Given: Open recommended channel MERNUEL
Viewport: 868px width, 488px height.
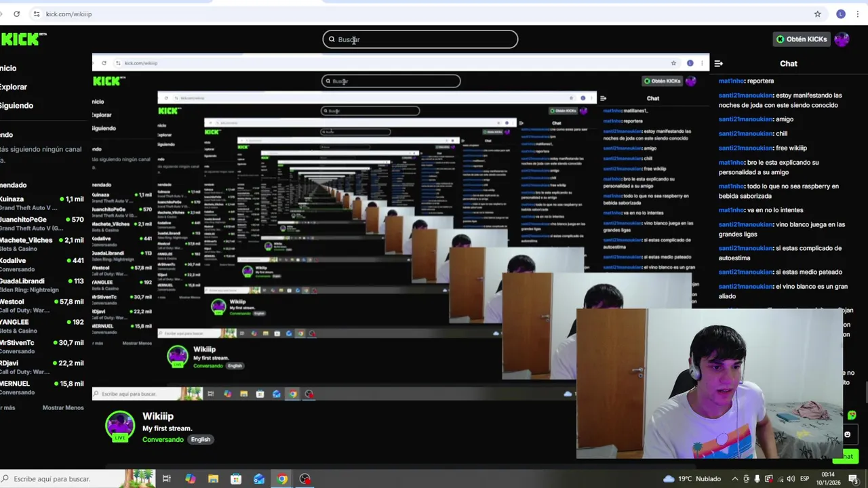Looking at the screenshot, I should point(42,387).
